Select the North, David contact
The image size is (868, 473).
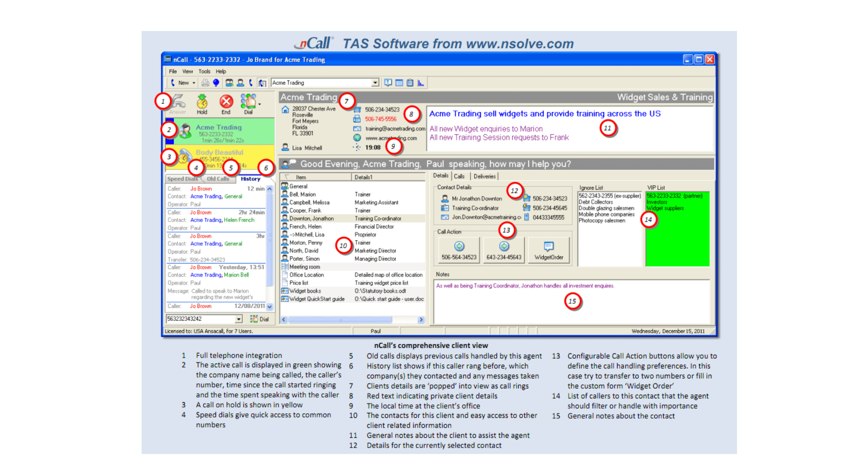(x=353, y=251)
